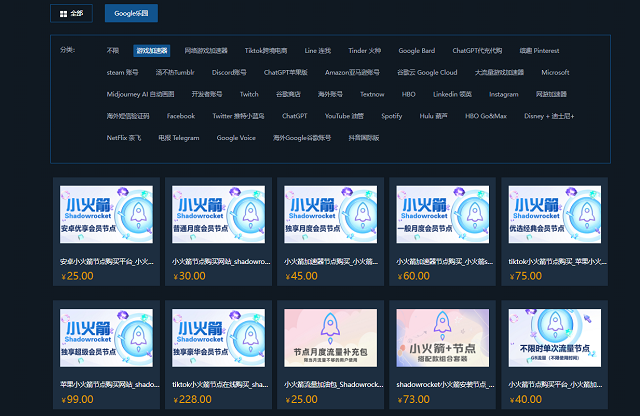Open 开发者账号 category
This screenshot has height=416, width=640.
[207, 94]
